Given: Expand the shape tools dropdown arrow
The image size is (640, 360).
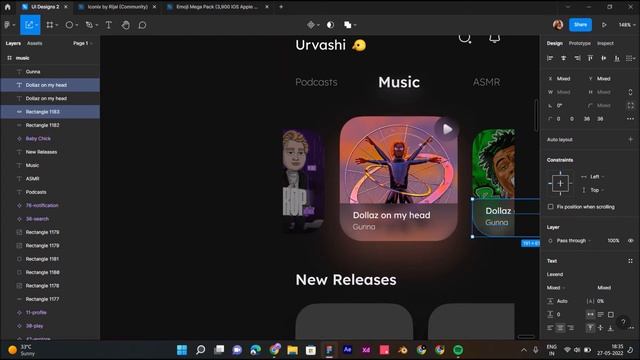Looking at the screenshot, I should (x=76, y=25).
